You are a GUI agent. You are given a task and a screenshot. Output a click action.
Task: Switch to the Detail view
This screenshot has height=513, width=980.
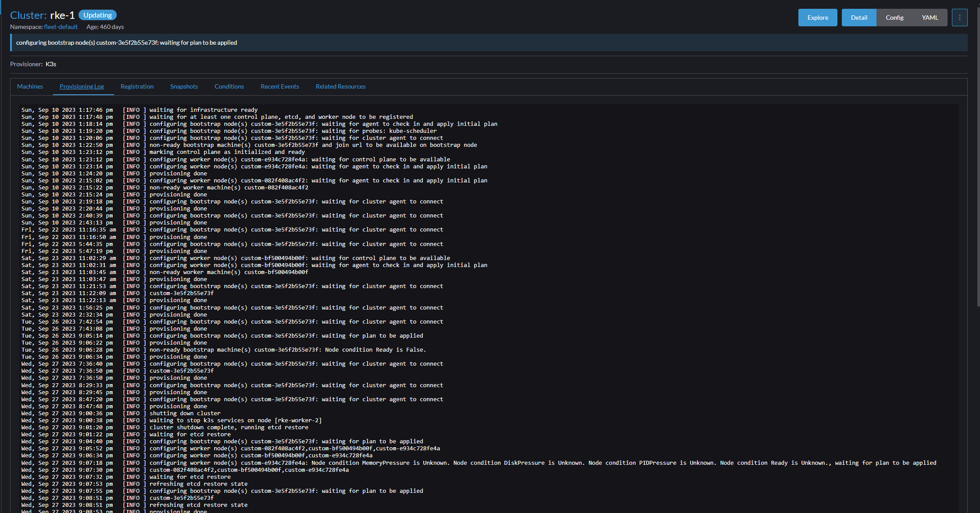858,18
